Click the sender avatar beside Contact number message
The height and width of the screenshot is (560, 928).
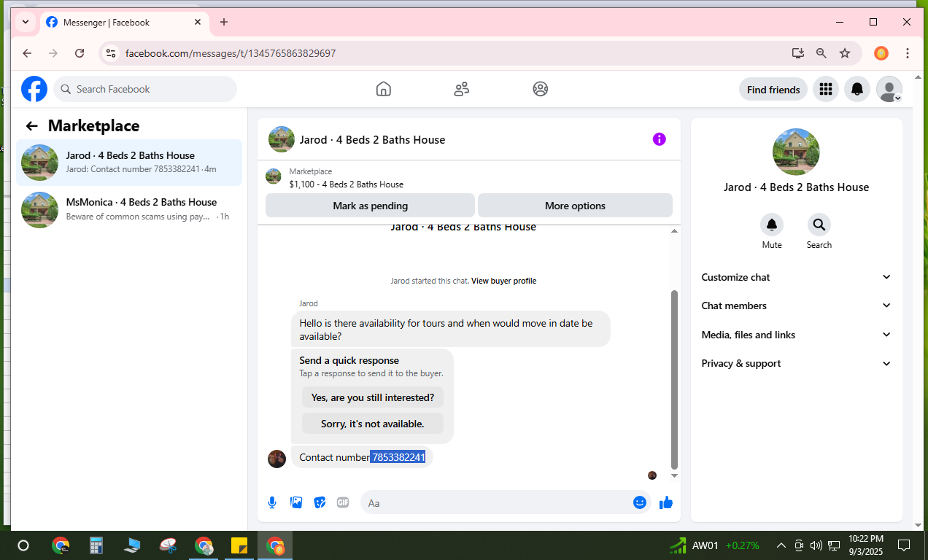(x=277, y=459)
